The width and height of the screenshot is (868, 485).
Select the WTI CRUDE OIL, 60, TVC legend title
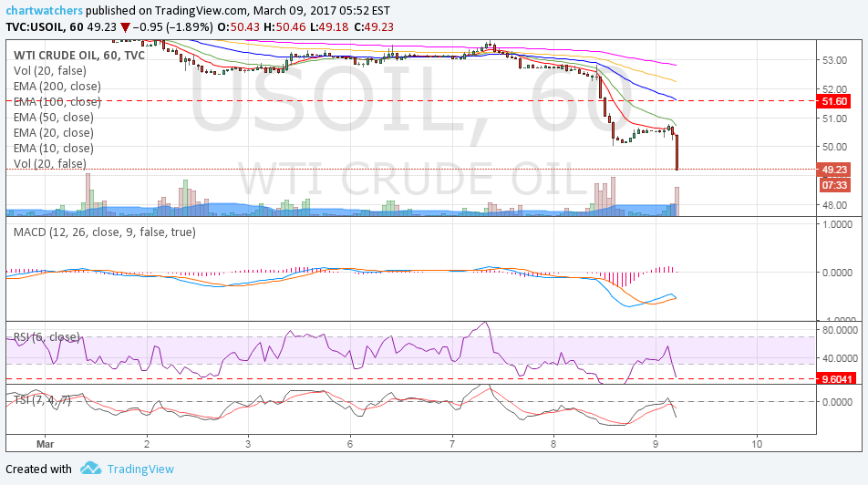tap(79, 55)
